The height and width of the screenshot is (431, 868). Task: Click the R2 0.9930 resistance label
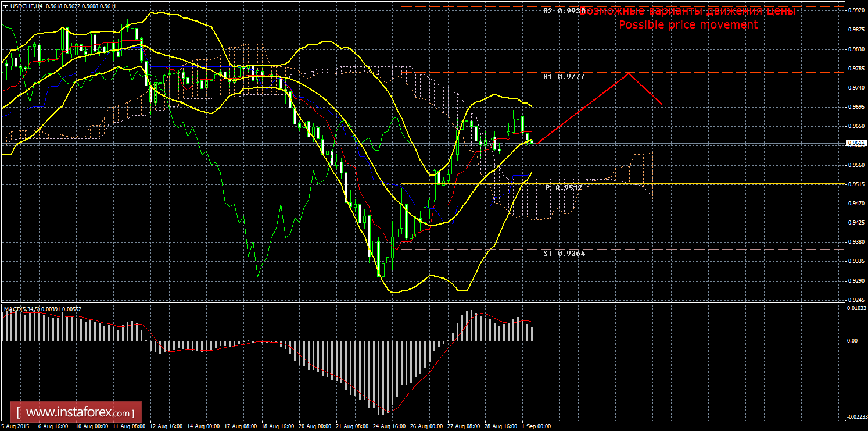pos(564,11)
